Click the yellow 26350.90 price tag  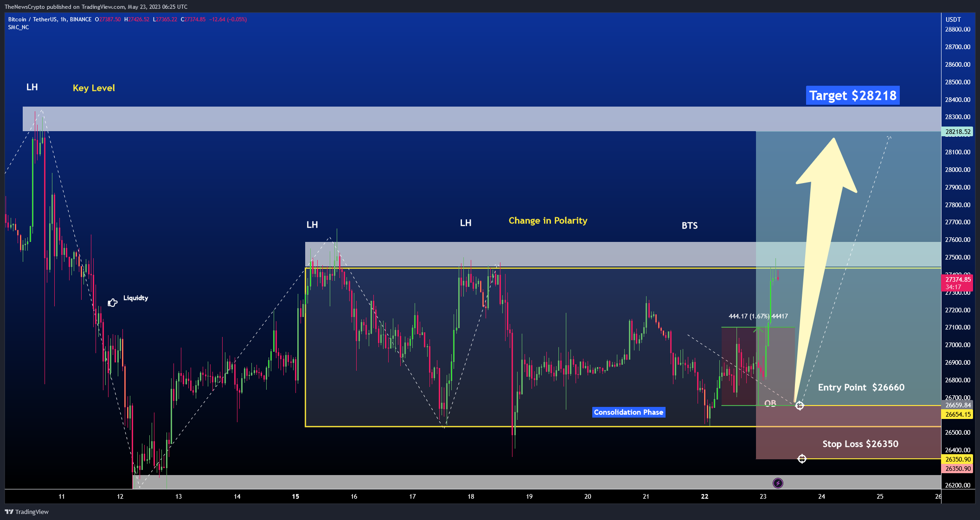[958, 459]
